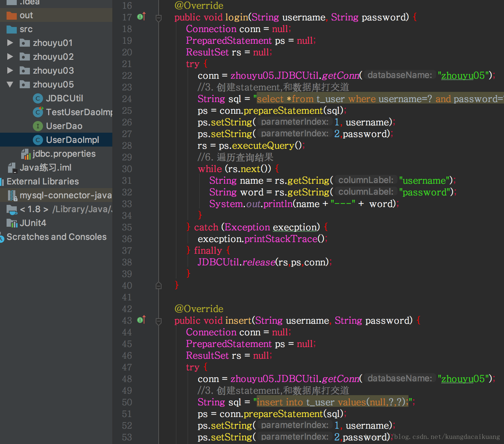Select External Libraries node
This screenshot has height=444, width=504.
click(x=43, y=182)
